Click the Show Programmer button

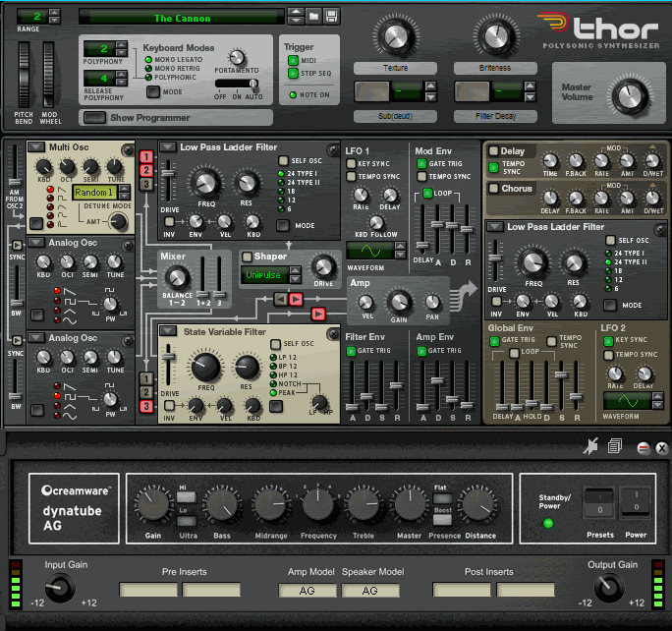[94, 118]
